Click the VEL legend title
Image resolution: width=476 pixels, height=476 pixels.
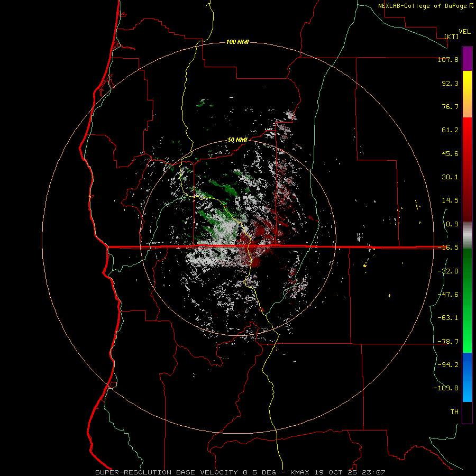[x=464, y=32]
